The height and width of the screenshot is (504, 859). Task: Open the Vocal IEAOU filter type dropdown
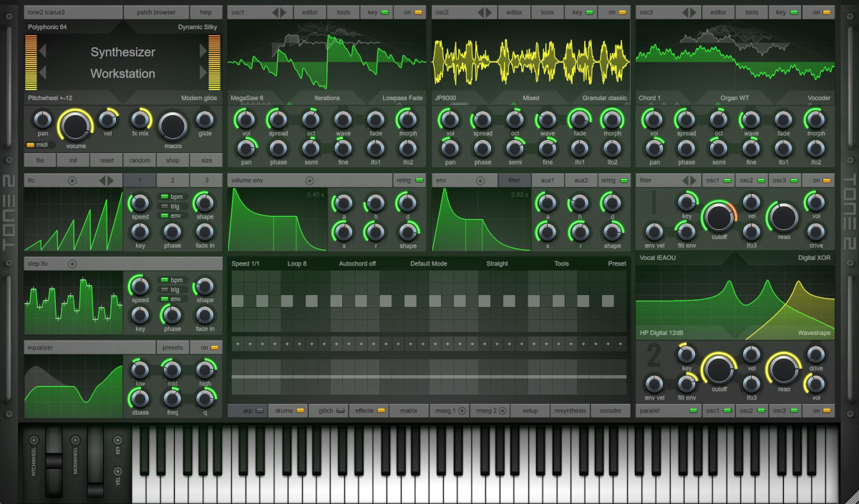point(657,258)
